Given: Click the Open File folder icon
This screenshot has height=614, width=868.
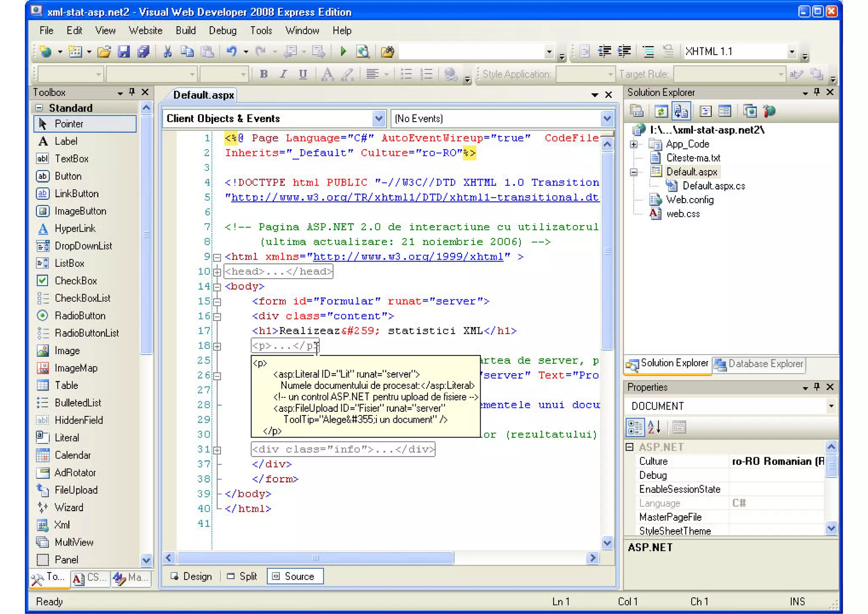Looking at the screenshot, I should coord(104,52).
